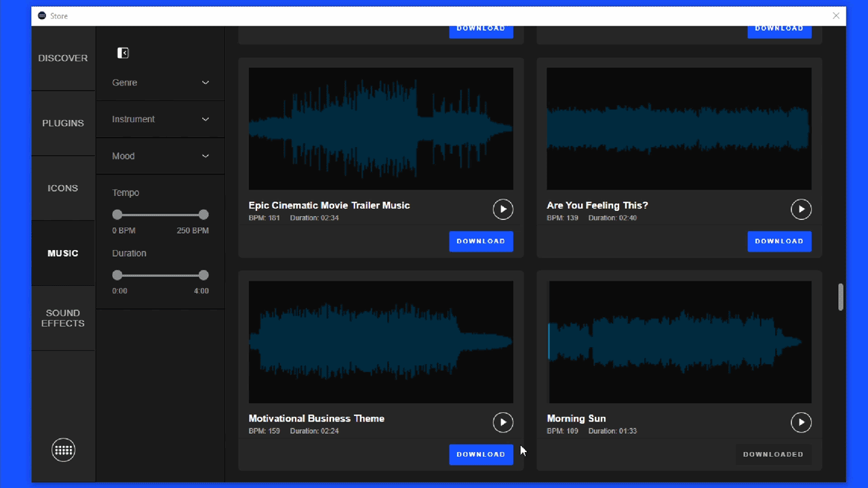Screen dimensions: 868x488
Task: Expand the Mood filter dropdown
Action: (x=160, y=156)
